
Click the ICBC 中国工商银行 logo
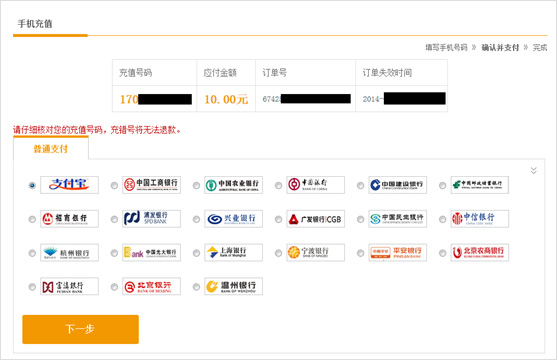(151, 185)
